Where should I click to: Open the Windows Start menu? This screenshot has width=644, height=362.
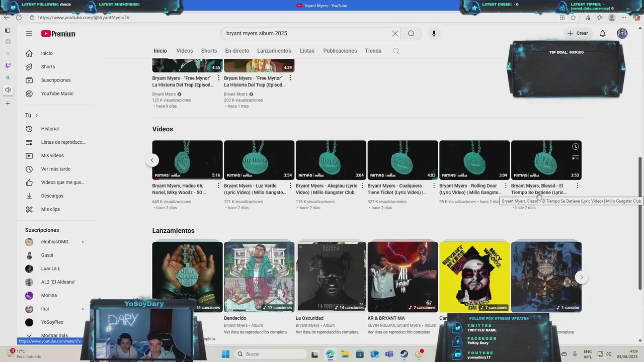click(x=225, y=354)
